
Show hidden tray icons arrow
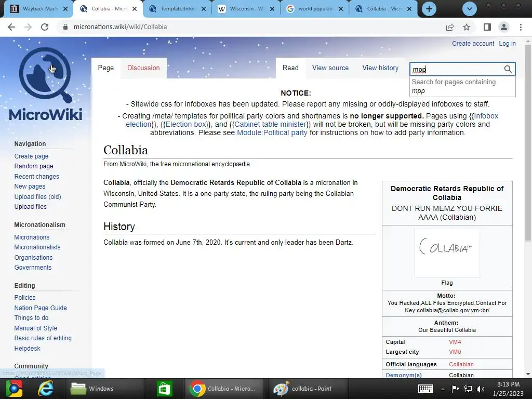[x=443, y=389]
